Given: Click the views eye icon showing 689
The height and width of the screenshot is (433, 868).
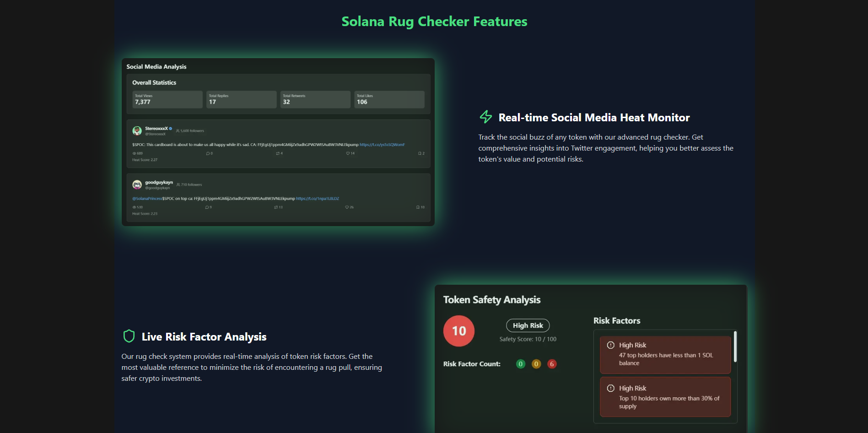Looking at the screenshot, I should (x=134, y=153).
